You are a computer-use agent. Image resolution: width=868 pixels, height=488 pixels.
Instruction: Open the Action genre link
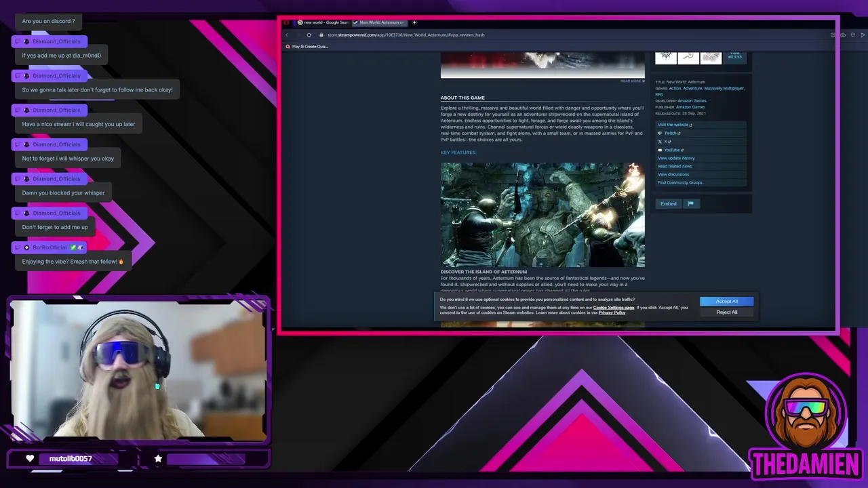tap(675, 88)
